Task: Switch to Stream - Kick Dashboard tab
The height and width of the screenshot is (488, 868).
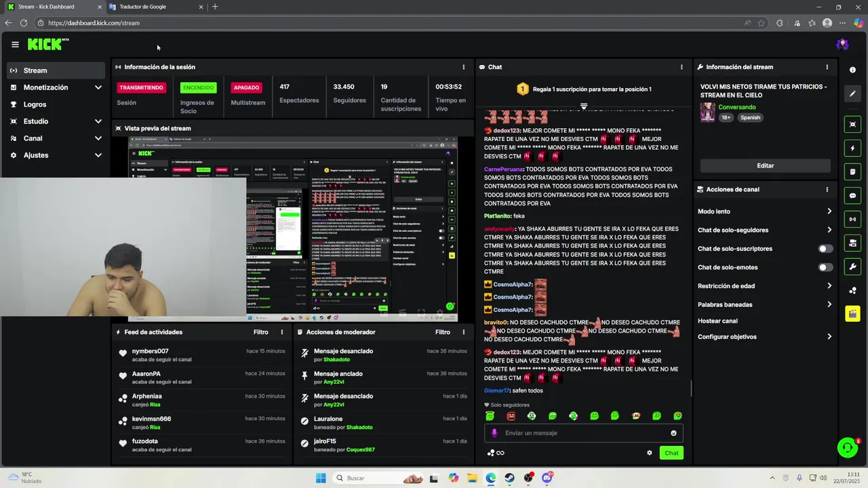Action: click(x=54, y=7)
